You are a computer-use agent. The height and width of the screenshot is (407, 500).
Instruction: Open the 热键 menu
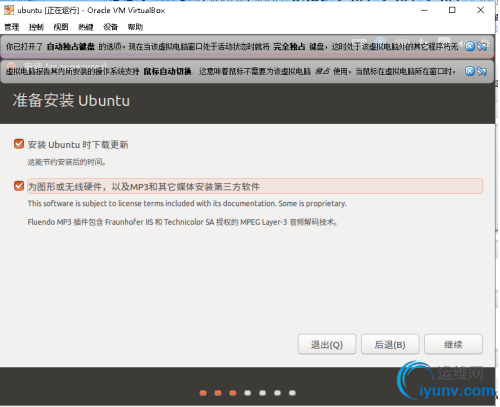click(86, 27)
